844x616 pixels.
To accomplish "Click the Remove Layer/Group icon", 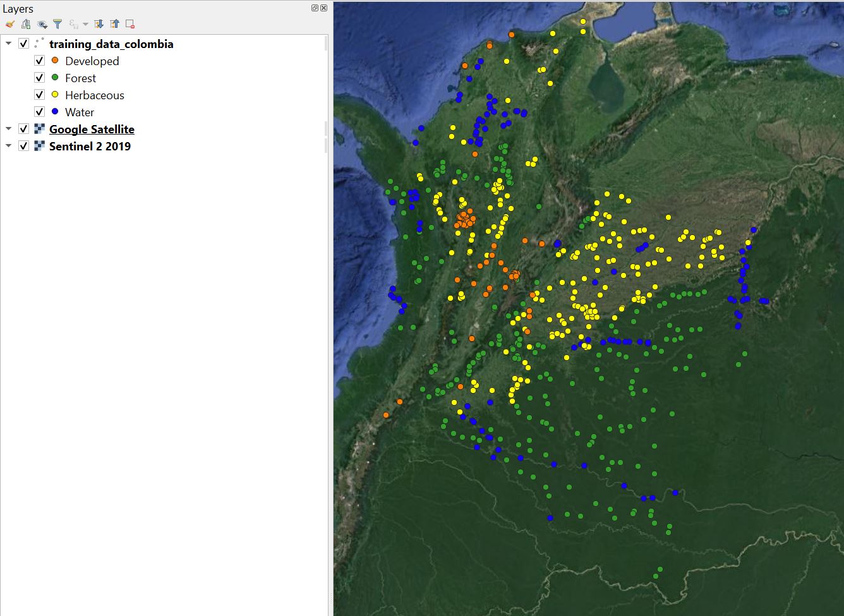I will coord(130,24).
